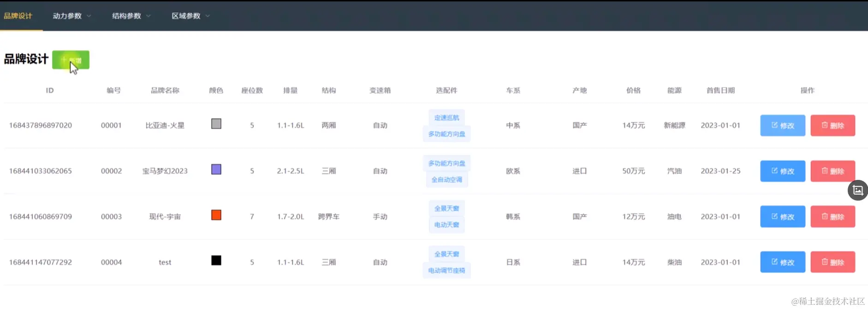Click the 韩系 car series cell
868x309 pixels.
(x=513, y=217)
